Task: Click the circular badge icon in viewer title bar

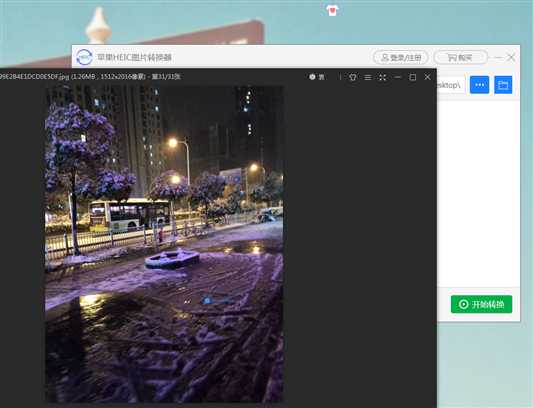Action: tap(312, 77)
